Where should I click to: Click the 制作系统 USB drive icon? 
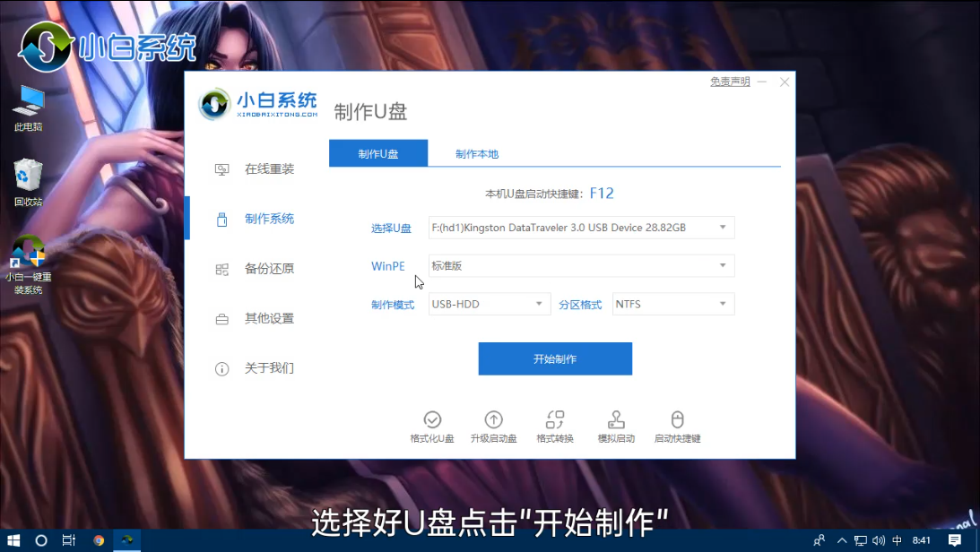[221, 220]
